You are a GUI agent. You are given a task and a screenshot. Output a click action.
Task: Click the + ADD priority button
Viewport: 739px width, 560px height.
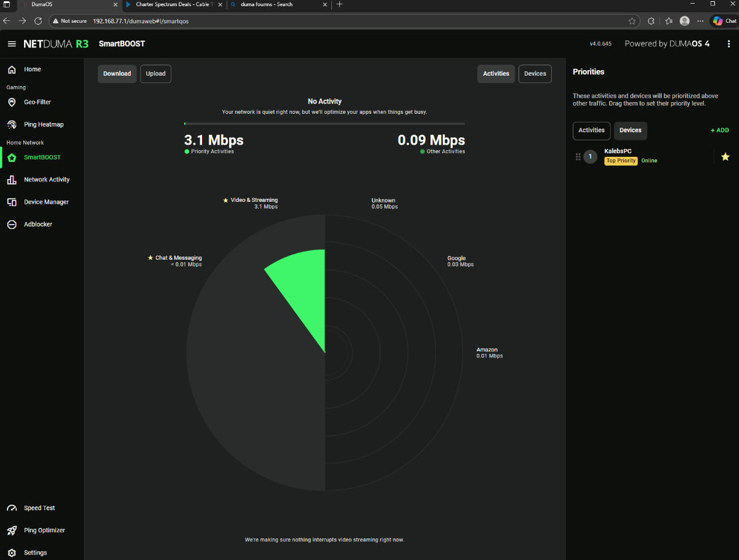pyautogui.click(x=719, y=130)
